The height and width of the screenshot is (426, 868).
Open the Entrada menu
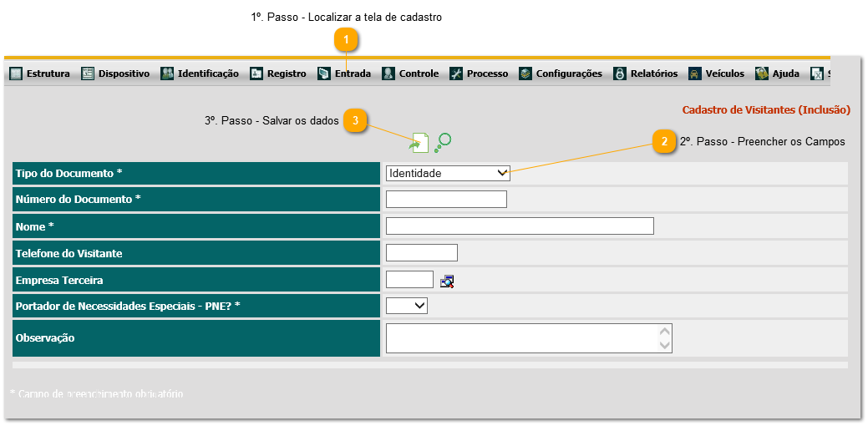pos(352,74)
